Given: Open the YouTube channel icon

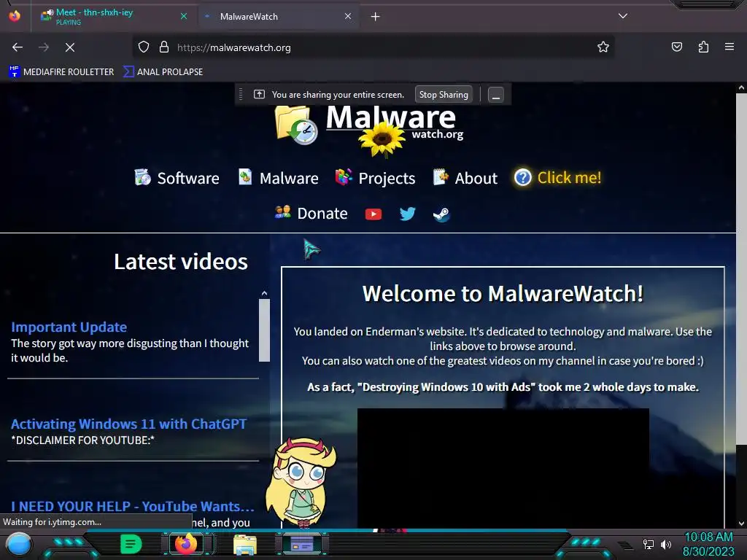Looking at the screenshot, I should (x=373, y=214).
